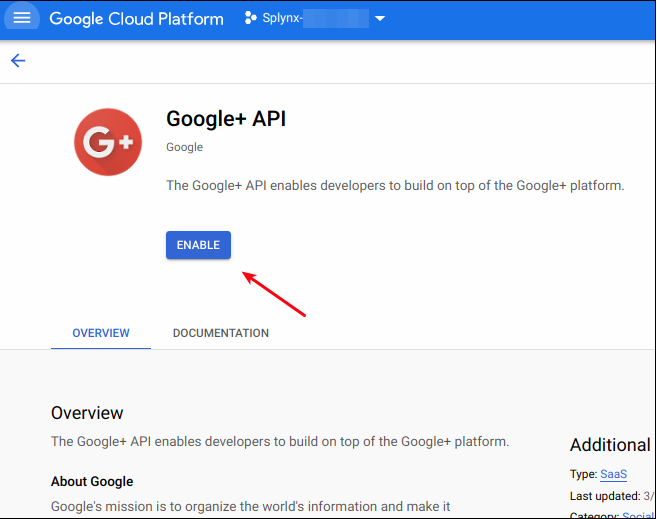Click the About Google subheading
The width and height of the screenshot is (657, 519).
[92, 481]
